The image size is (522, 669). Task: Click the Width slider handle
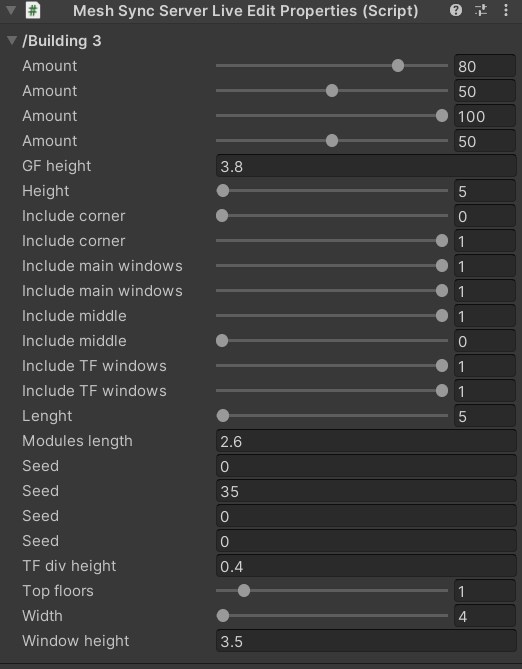pyautogui.click(x=223, y=616)
